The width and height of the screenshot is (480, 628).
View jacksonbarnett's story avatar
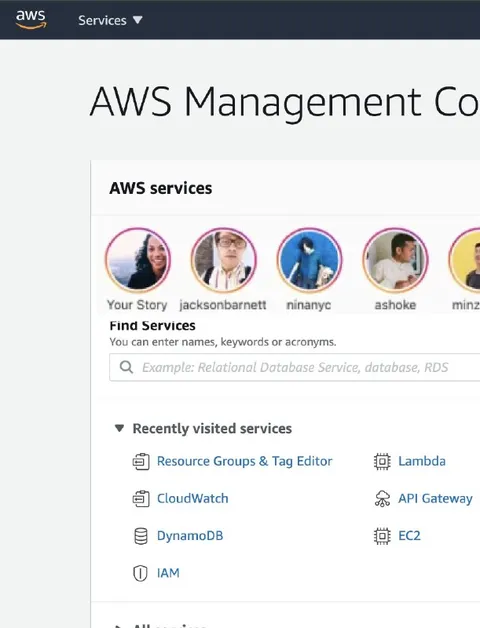224,260
